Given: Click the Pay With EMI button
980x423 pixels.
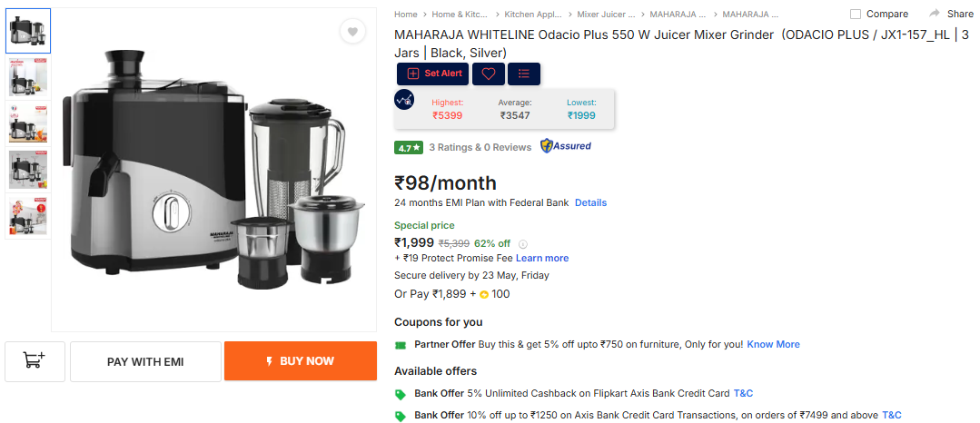Looking at the screenshot, I should click(x=145, y=361).
